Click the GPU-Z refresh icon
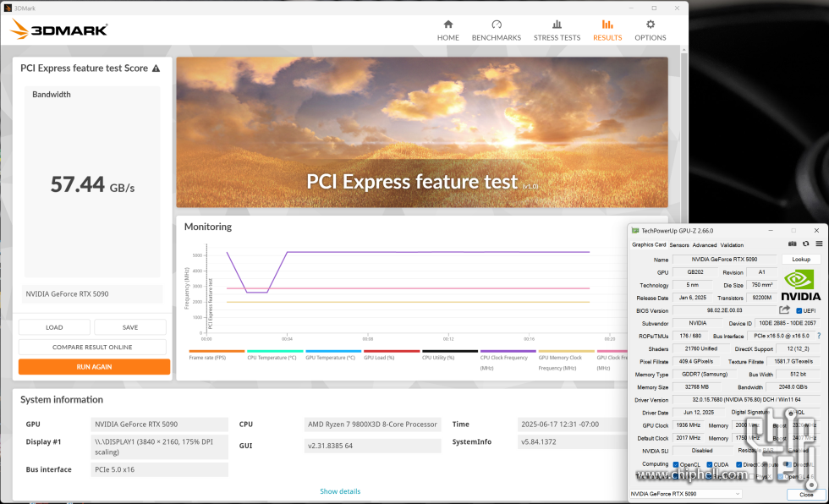829x504 pixels. 805,244
